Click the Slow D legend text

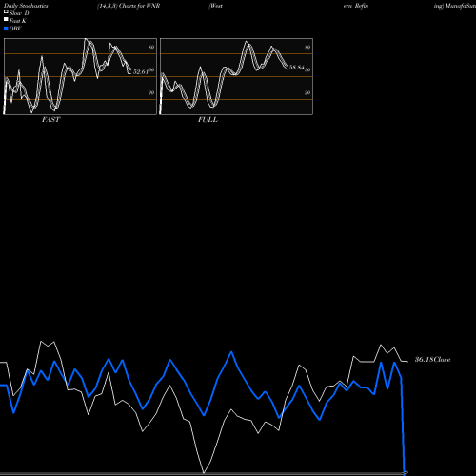(x=19, y=13)
